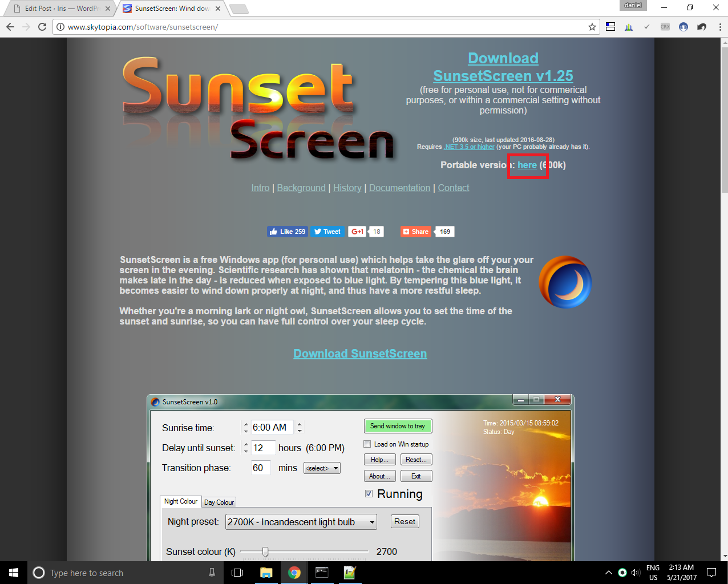Open the History link
Viewport: 728px width, 584px height.
[x=347, y=188]
